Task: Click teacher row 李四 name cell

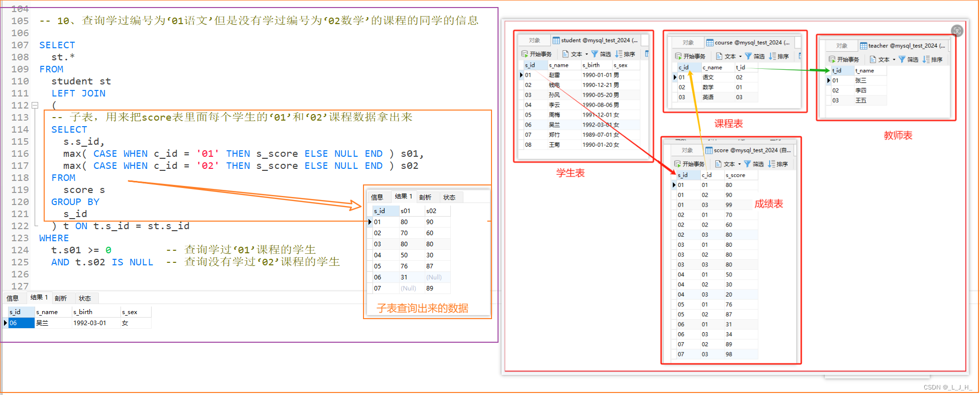Action: (871, 90)
